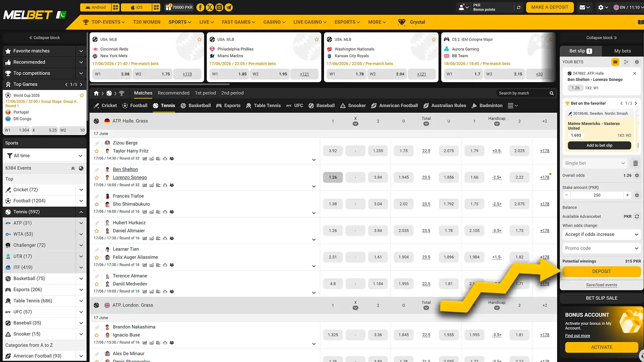The image size is (644, 362).
Task: Open the messages envelope icon
Action: (582, 7)
